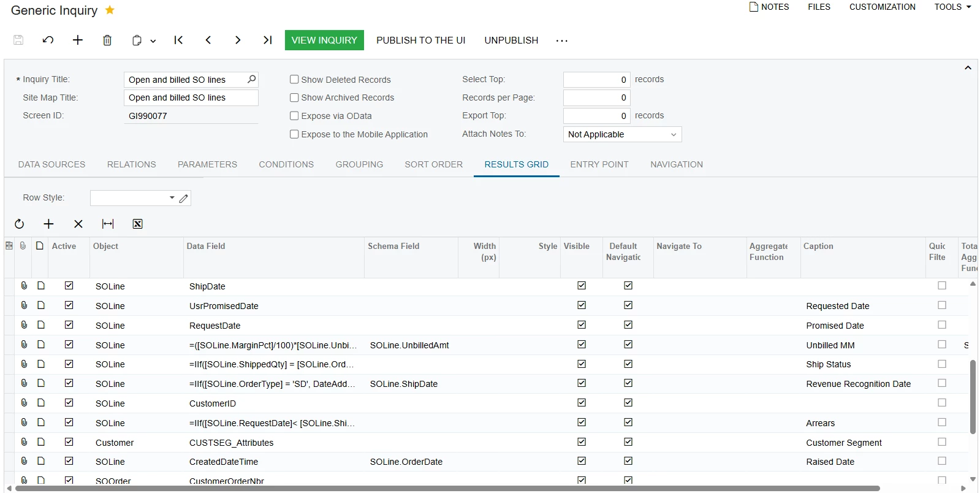The width and height of the screenshot is (980, 493).
Task: Select the NAVIGATION tab
Action: (x=677, y=164)
